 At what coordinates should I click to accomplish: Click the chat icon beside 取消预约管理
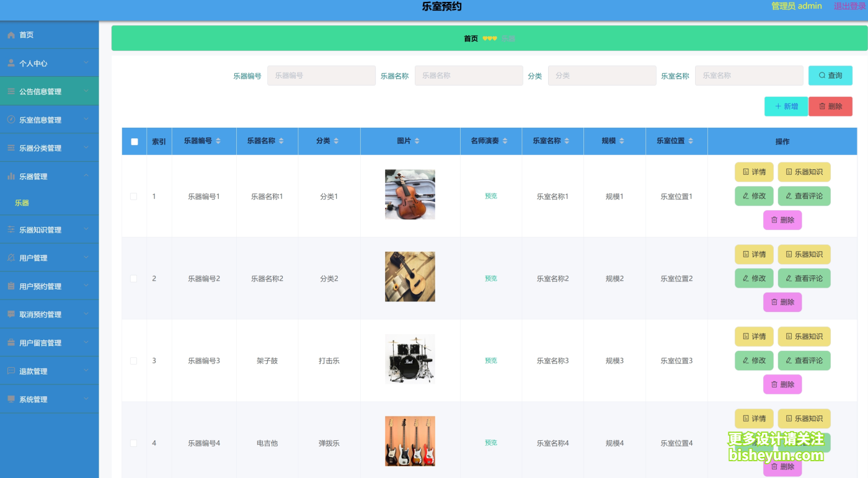click(x=11, y=314)
